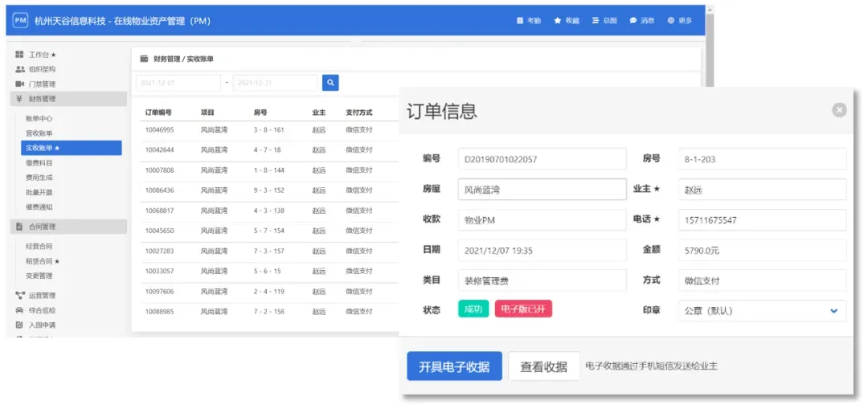The image size is (868, 405).
Task: Click the 业主 field 赵远
Action: (762, 189)
